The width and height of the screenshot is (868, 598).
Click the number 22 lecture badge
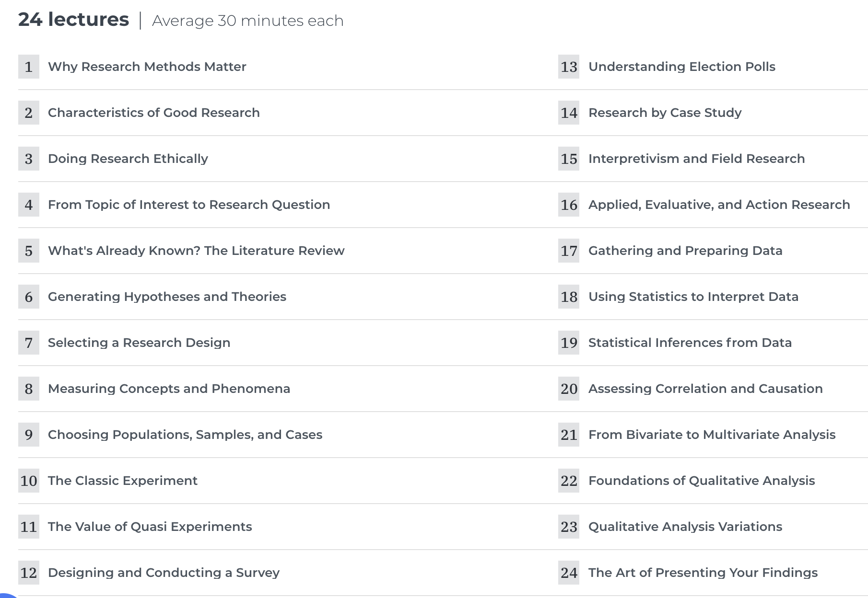569,481
